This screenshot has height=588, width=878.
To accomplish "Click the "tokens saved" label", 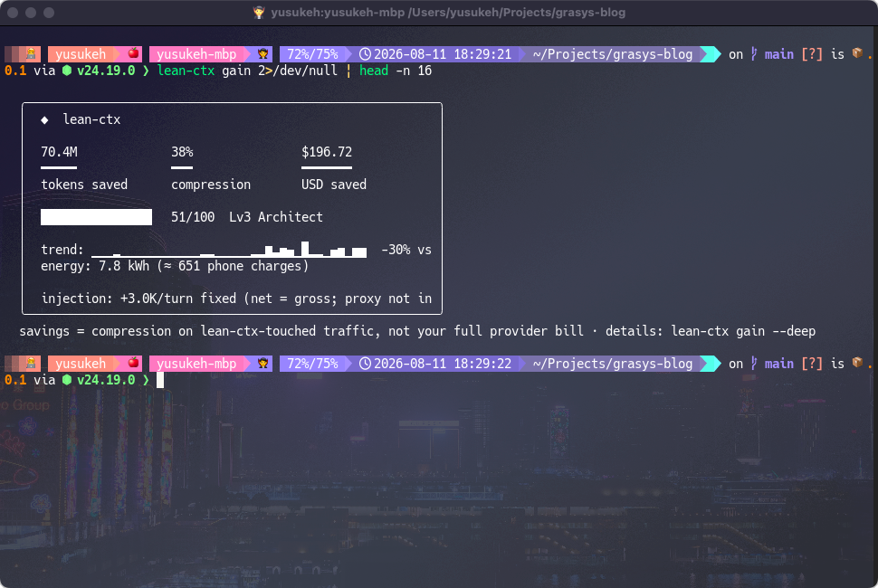I will pos(84,185).
